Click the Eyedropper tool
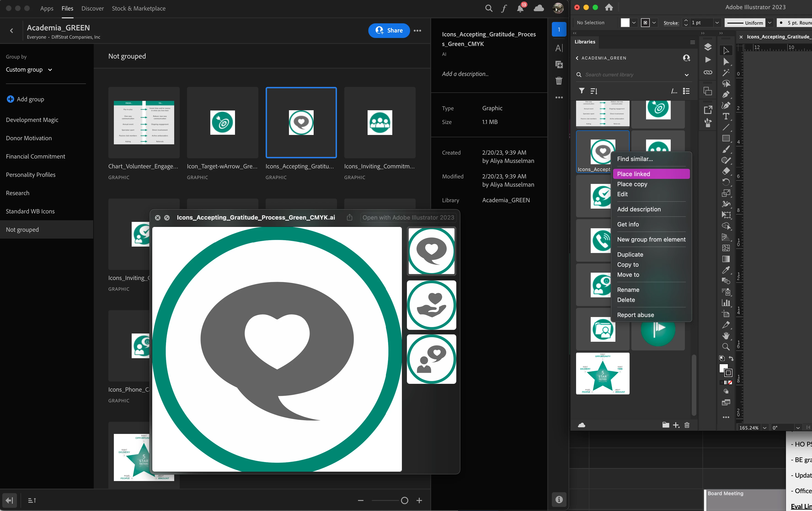Screen dimensions: 812x511 click(x=726, y=270)
